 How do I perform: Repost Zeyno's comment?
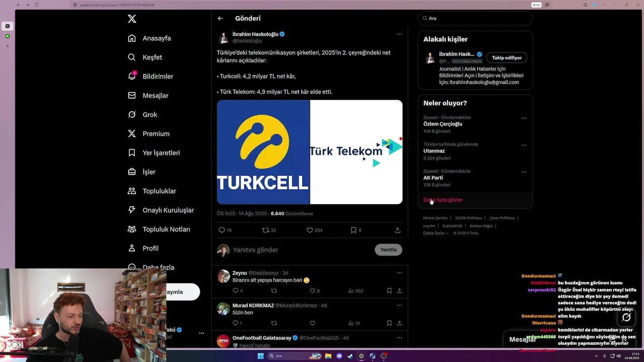(274, 291)
